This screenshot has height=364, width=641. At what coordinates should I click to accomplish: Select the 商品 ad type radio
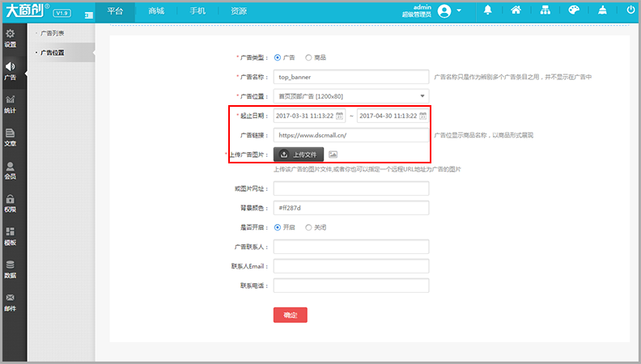coord(308,57)
